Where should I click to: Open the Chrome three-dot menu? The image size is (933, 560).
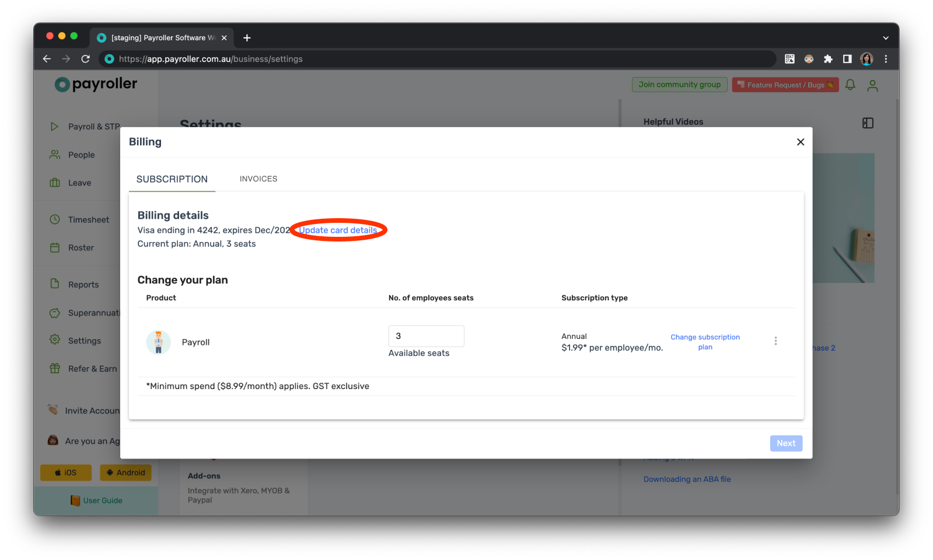click(x=886, y=59)
